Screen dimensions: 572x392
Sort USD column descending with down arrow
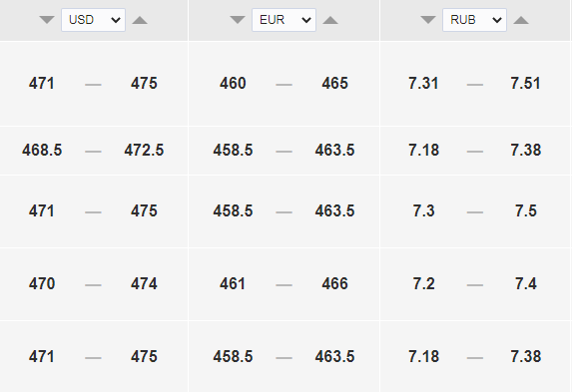(x=47, y=20)
